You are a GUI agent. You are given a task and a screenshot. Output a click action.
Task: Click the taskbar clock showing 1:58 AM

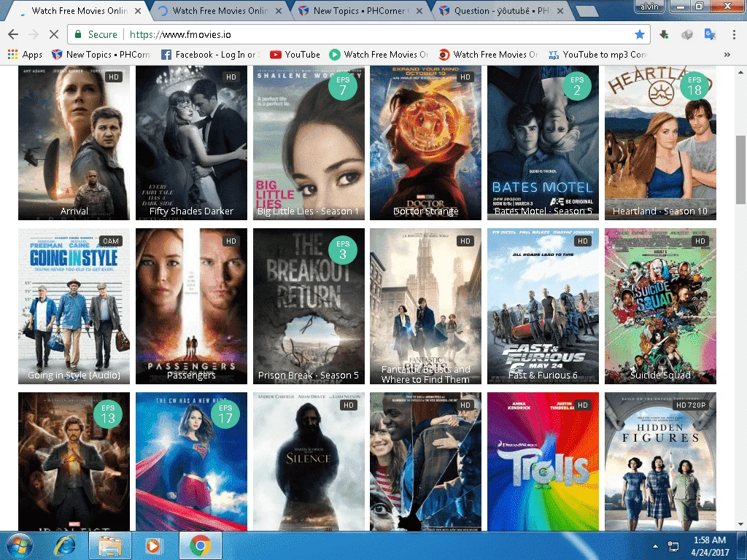point(710,546)
